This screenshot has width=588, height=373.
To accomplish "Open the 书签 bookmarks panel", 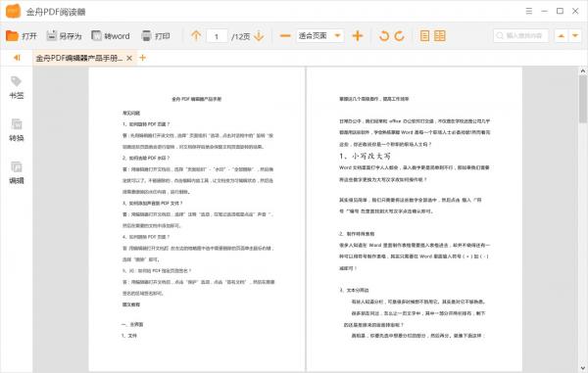I will (x=16, y=87).
